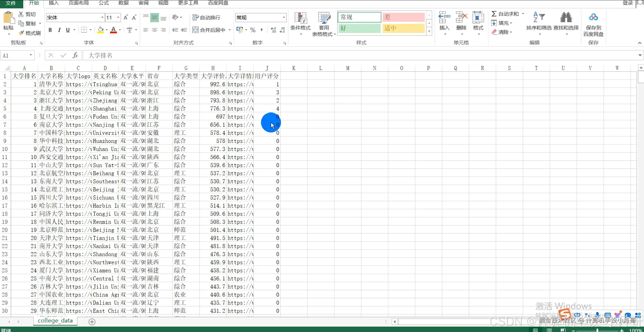Click Save to Baidu Netdisk icon
Screen dimensions: 644x332
pos(593,18)
